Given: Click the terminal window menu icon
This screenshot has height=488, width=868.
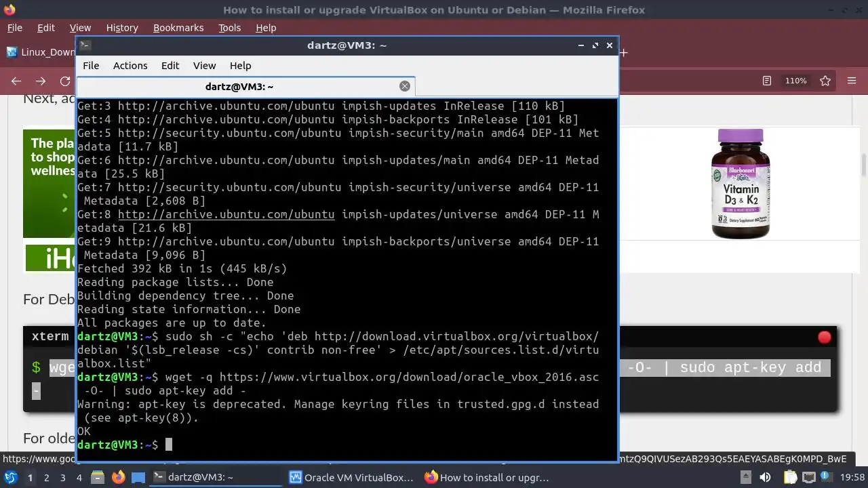Looking at the screenshot, I should point(85,45).
